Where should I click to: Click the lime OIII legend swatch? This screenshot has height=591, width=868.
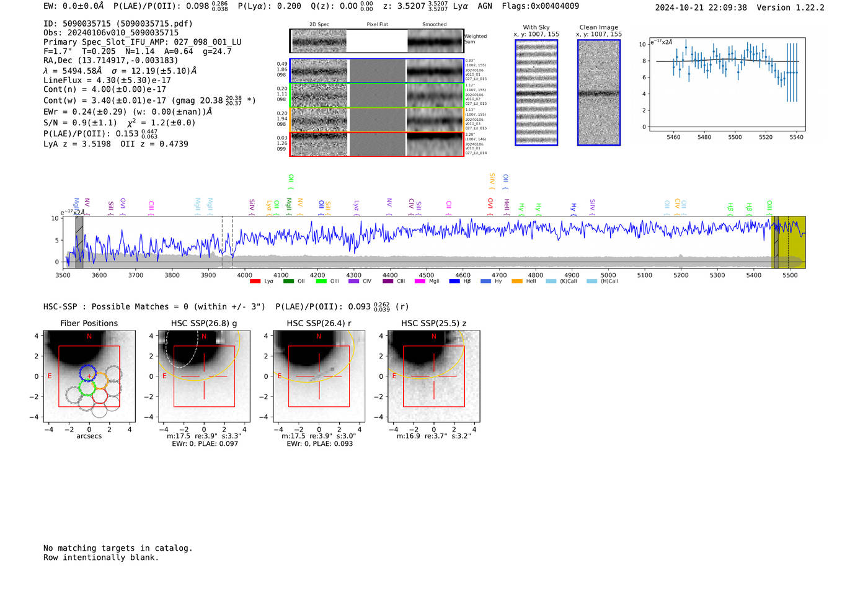(321, 282)
